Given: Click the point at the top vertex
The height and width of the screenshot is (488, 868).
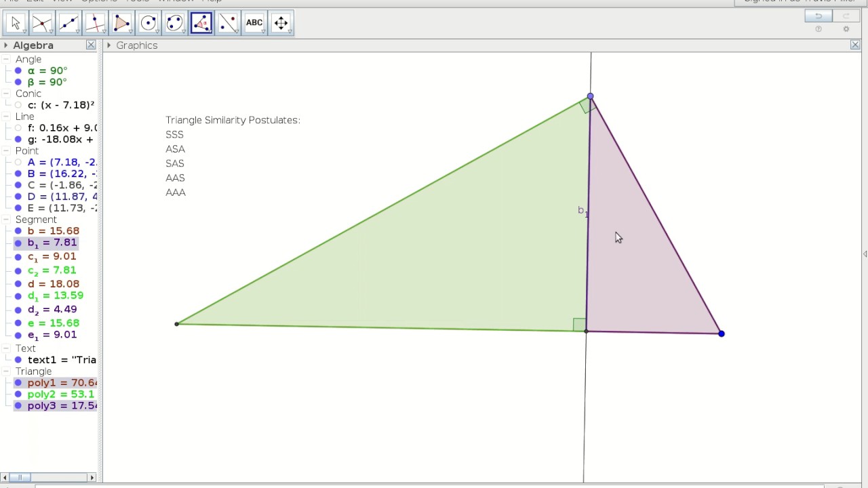Looking at the screenshot, I should (x=590, y=97).
